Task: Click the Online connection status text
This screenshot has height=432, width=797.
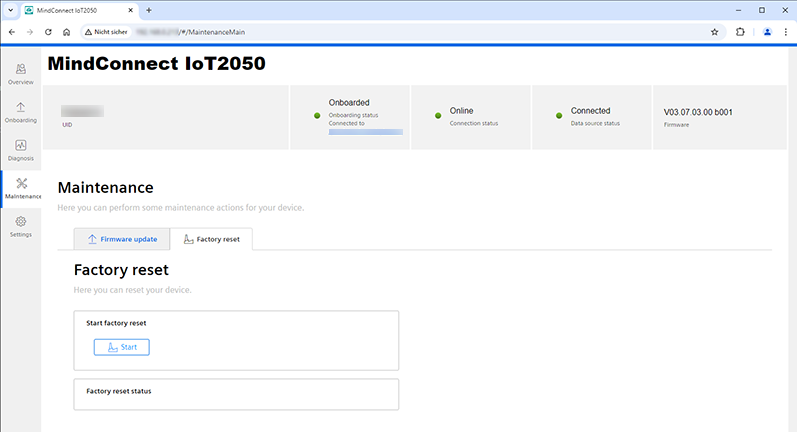Action: (x=462, y=111)
